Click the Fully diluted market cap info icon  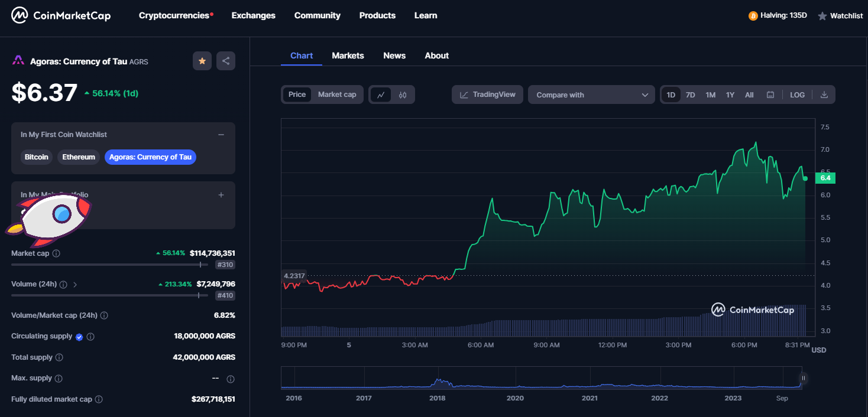(x=99, y=399)
